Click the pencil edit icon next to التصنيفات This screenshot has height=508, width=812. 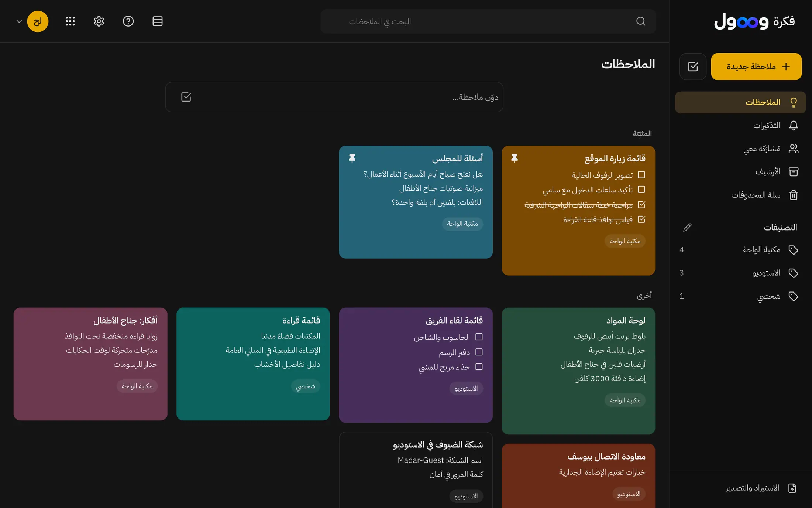pyautogui.click(x=687, y=228)
